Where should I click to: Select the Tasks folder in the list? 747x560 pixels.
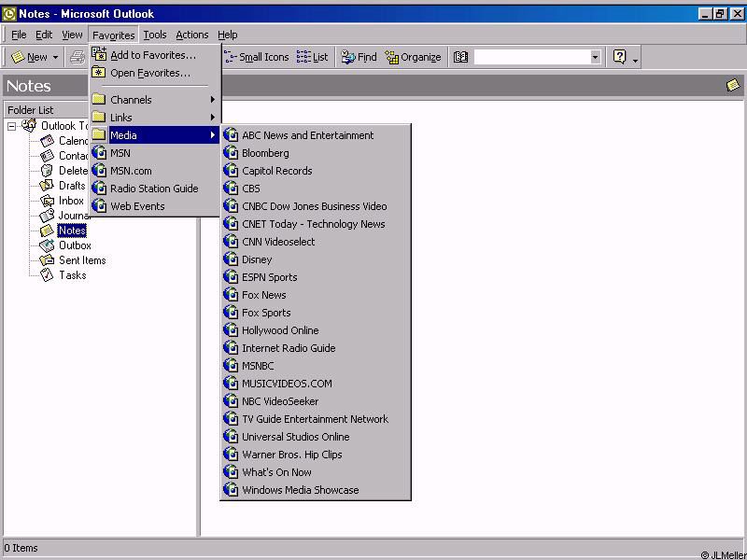pos(72,275)
